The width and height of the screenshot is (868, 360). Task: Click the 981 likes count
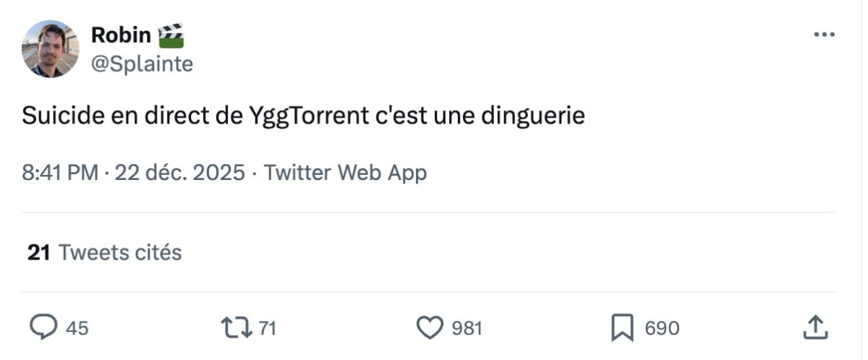tap(467, 329)
